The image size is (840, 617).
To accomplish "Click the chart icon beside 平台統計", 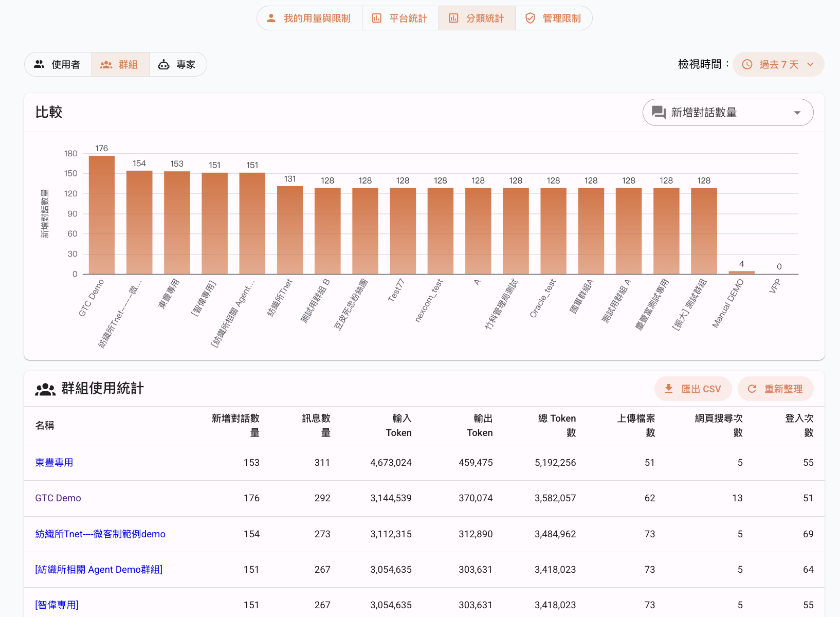I will click(x=377, y=18).
